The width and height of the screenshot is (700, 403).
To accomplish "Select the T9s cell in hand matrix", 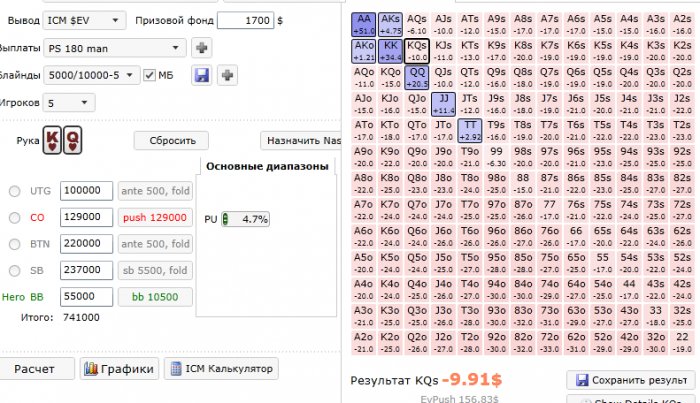I will pos(496,130).
